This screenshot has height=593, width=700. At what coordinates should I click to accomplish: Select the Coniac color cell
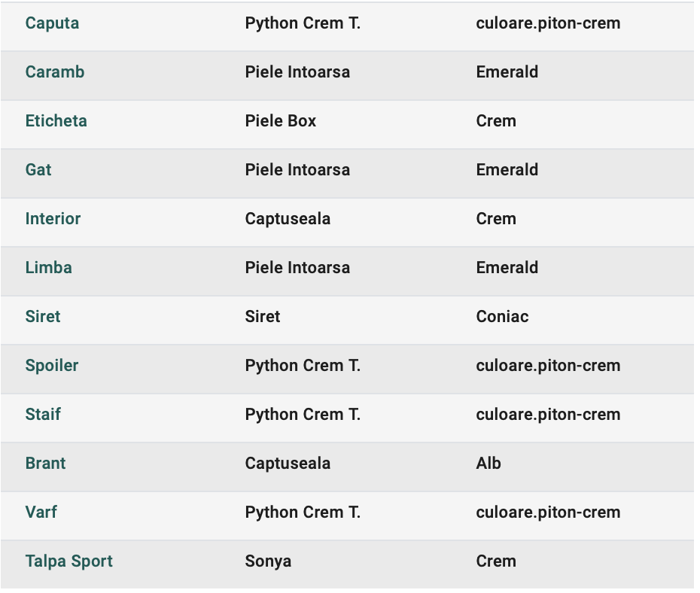click(503, 316)
